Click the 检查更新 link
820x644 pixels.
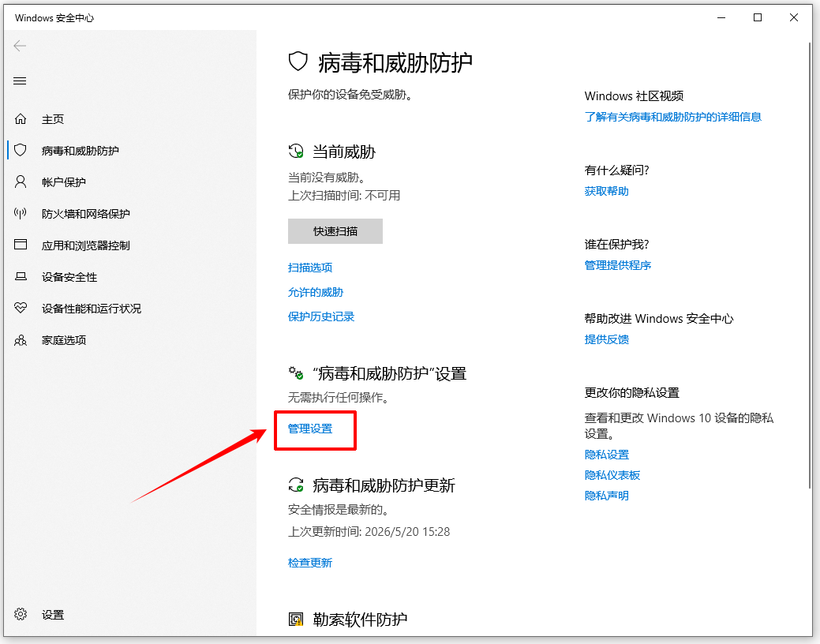[310, 563]
